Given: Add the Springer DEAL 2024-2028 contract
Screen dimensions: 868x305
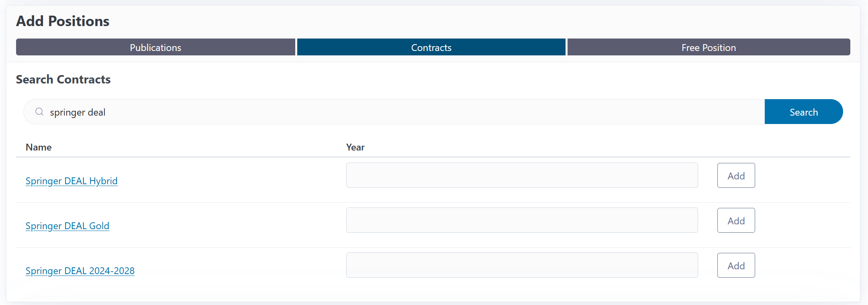Looking at the screenshot, I should coord(736,265).
